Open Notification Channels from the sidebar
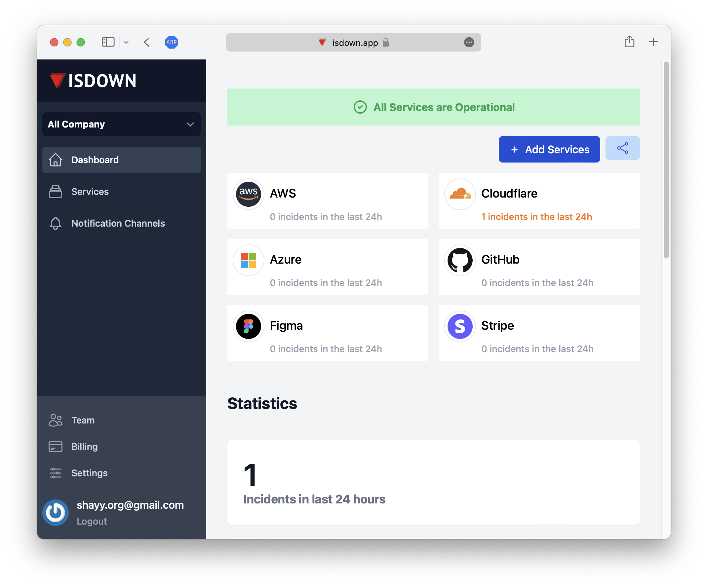Viewport: 708px width, 588px height. coord(118,223)
